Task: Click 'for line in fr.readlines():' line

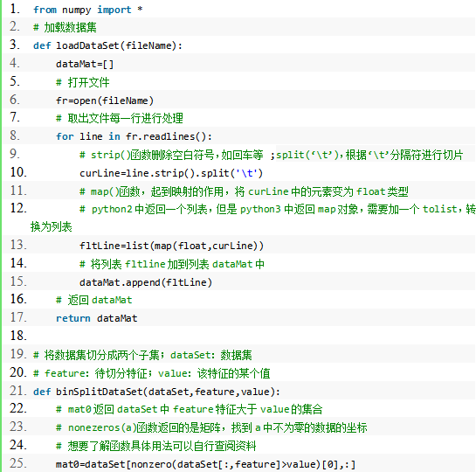Action: (x=134, y=136)
